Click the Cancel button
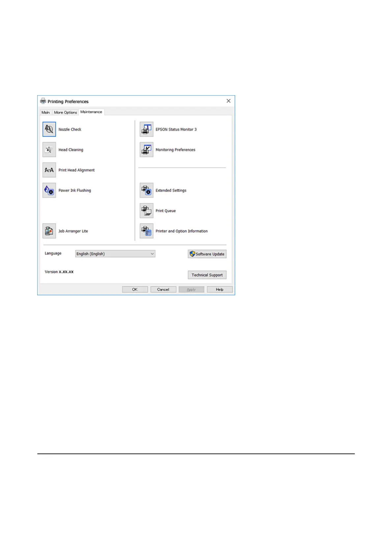This screenshot has height=555, width=392. tap(163, 289)
